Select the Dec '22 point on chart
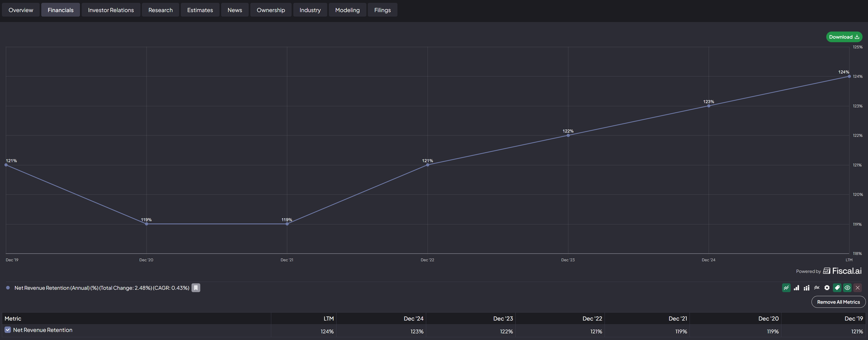This screenshot has height=340, width=868. point(427,165)
